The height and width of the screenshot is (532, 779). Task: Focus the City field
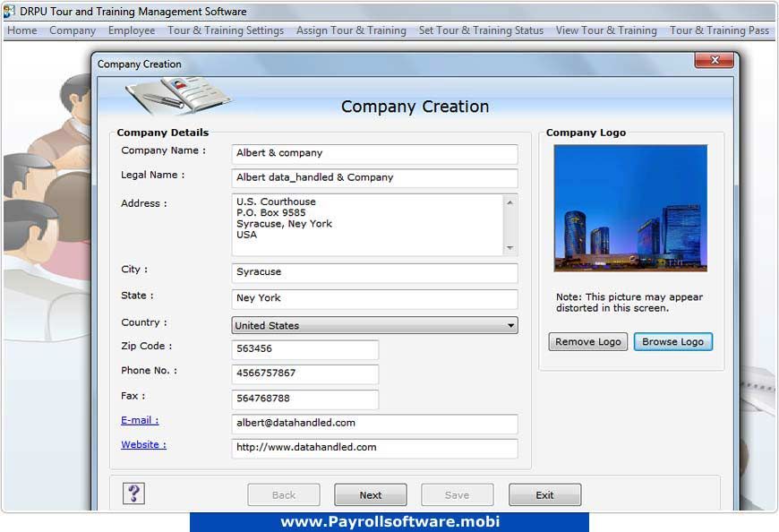[374, 272]
